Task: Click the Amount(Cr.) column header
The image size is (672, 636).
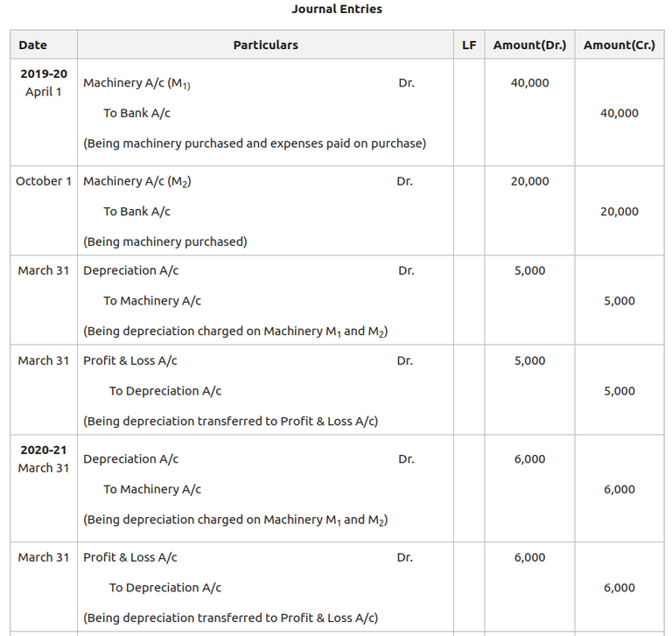Action: [x=619, y=45]
